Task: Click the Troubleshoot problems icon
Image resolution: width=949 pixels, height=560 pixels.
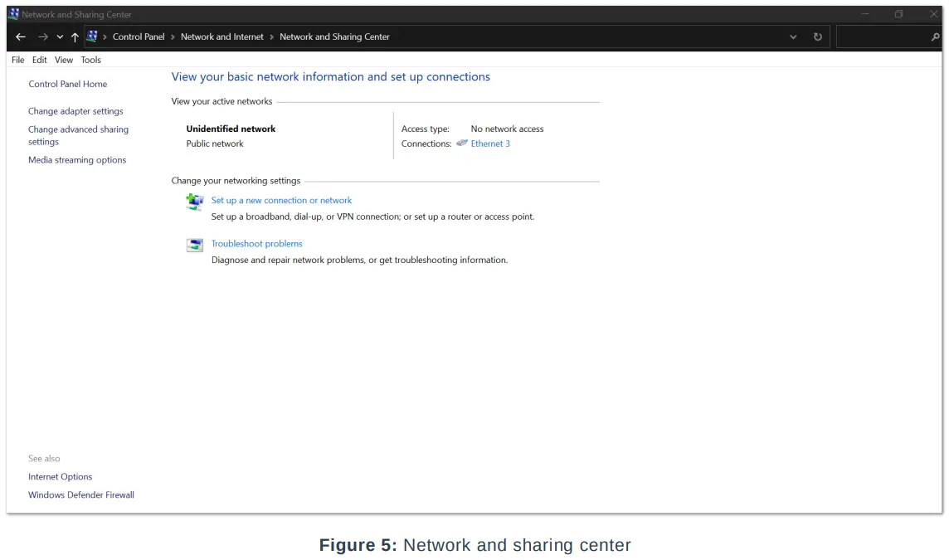Action: tap(195, 245)
